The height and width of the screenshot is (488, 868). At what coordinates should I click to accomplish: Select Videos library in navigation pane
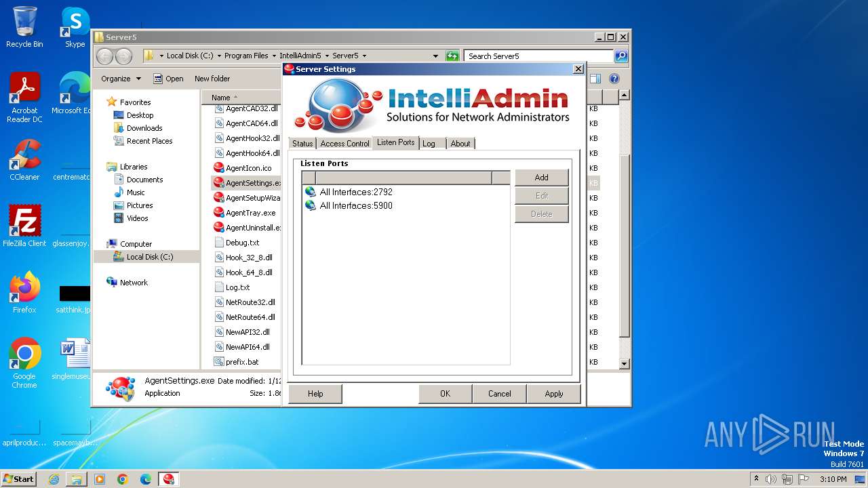click(137, 218)
